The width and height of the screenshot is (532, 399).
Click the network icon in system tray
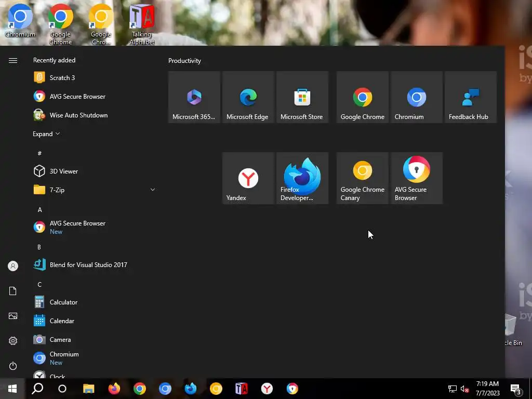[x=453, y=389]
